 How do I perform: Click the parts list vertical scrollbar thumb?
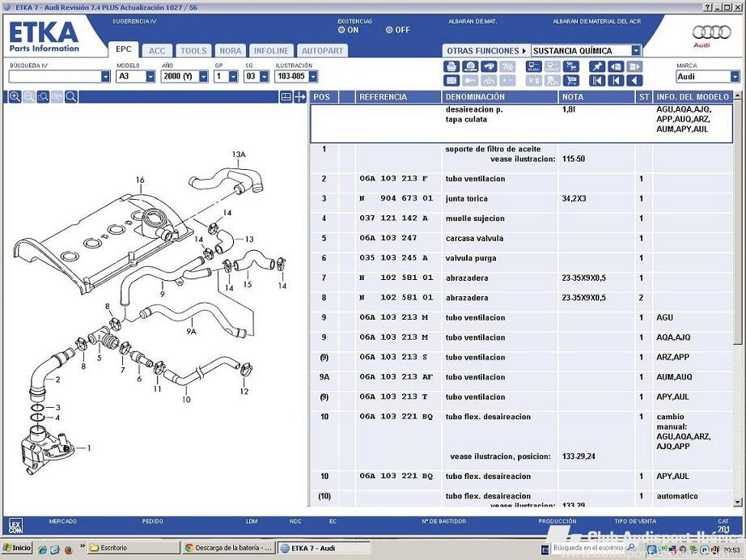[737, 221]
